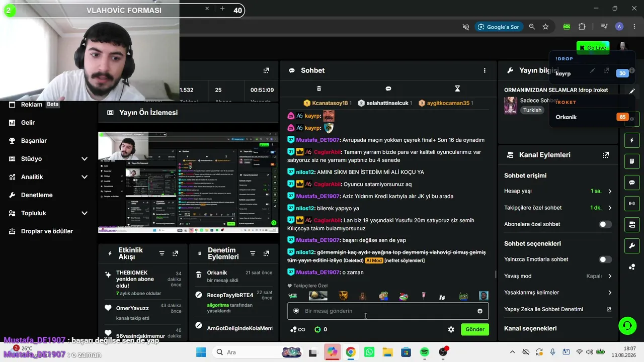This screenshot has width=644, height=362.
Task: Click username selahattinselcuk in top gifters
Action: click(387, 103)
